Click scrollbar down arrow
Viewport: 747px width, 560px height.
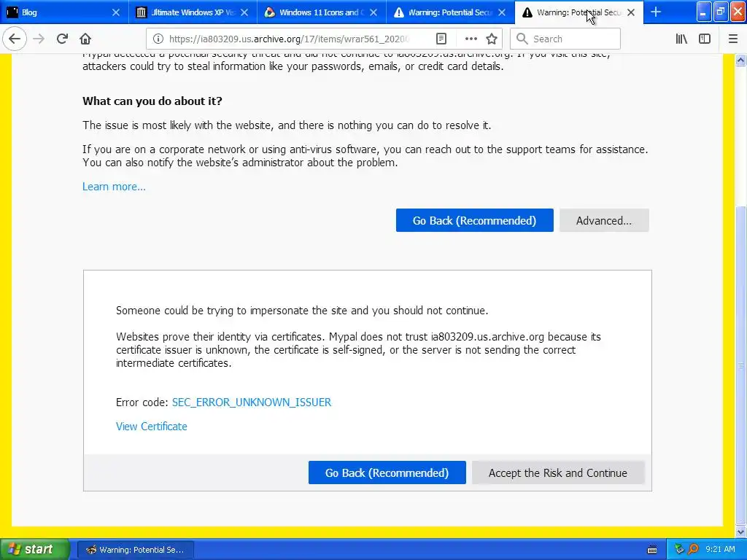[x=741, y=532]
